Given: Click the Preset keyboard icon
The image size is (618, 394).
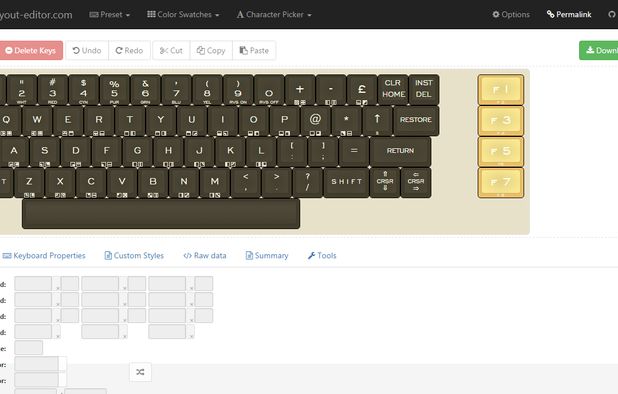Looking at the screenshot, I should (94, 15).
